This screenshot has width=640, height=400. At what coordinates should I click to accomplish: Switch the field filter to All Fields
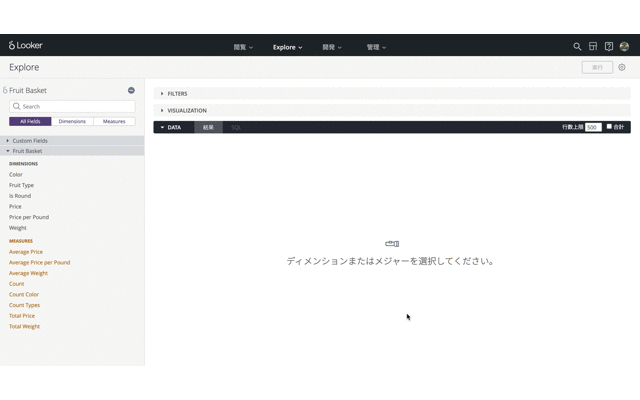(30, 121)
